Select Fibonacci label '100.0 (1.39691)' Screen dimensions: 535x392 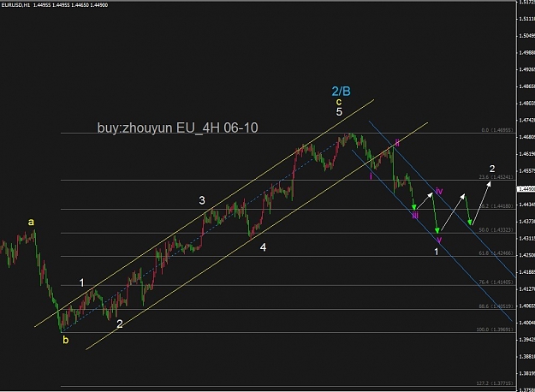coord(495,330)
